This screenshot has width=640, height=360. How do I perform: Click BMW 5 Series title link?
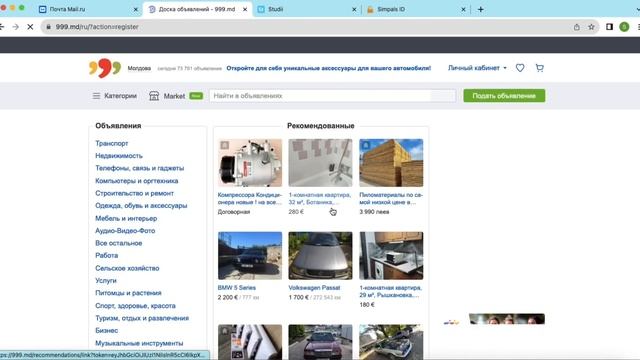click(237, 288)
